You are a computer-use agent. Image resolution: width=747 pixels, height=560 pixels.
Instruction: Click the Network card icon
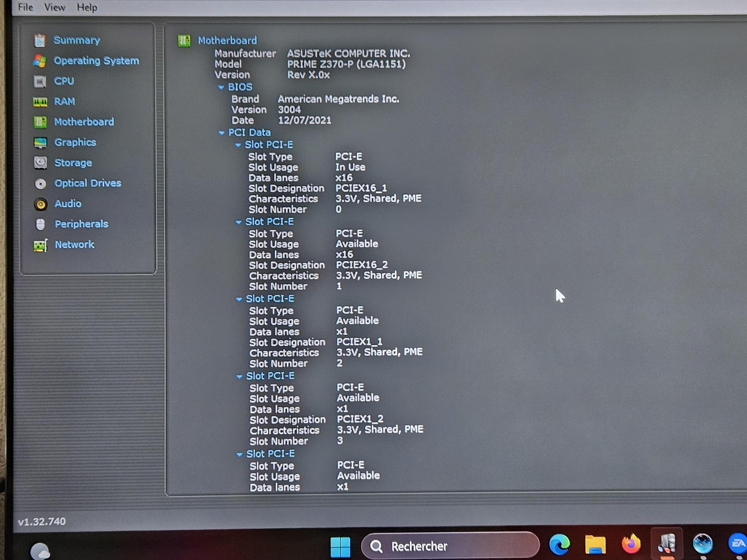tap(40, 246)
